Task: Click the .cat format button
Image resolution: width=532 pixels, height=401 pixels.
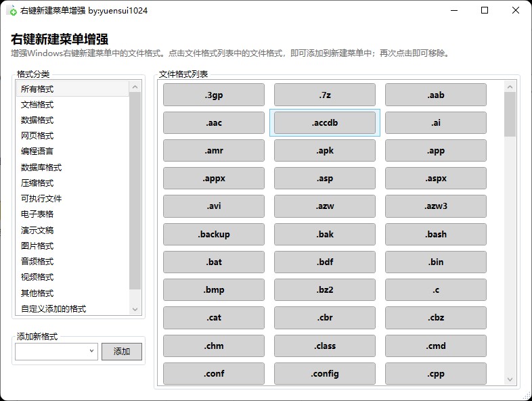Action: point(214,318)
